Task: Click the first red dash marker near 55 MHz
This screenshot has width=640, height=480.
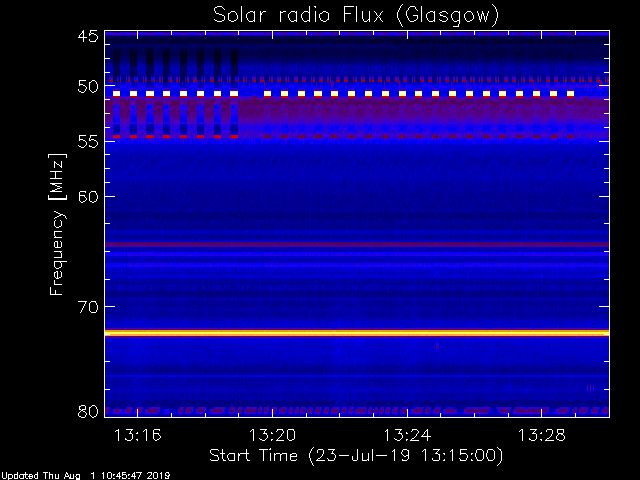Action: (x=117, y=136)
